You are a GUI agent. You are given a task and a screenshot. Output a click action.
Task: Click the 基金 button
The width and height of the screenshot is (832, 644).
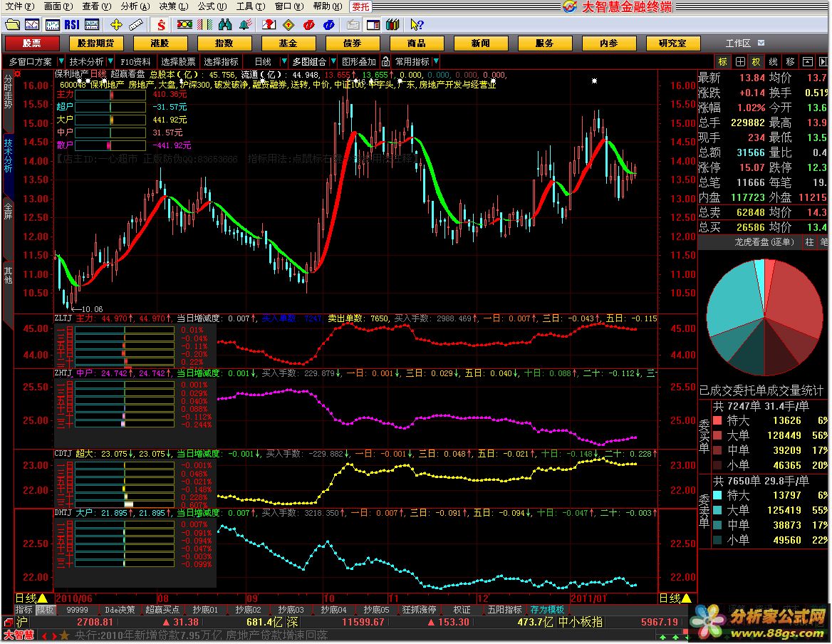pos(288,43)
